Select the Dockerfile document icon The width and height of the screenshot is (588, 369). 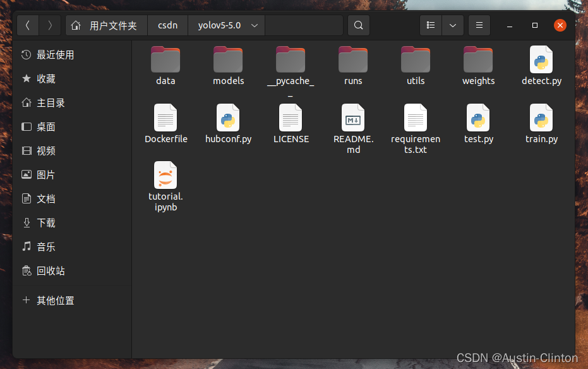(165, 118)
